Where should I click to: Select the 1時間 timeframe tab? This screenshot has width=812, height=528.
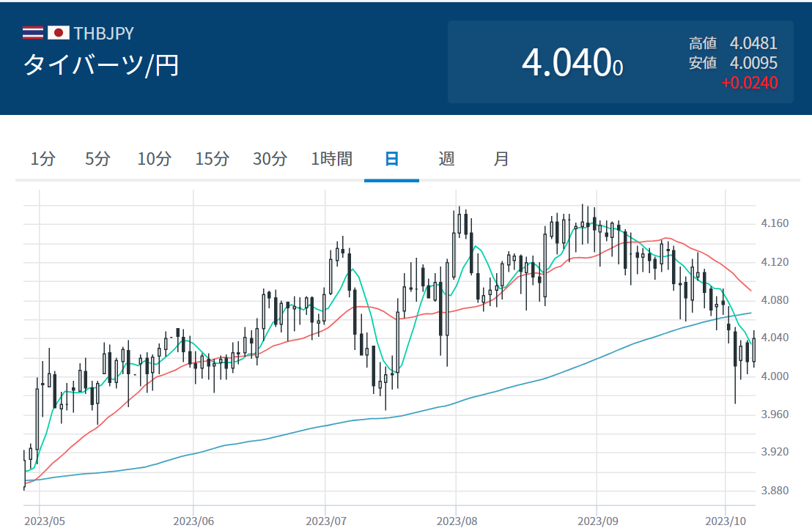[x=331, y=159]
